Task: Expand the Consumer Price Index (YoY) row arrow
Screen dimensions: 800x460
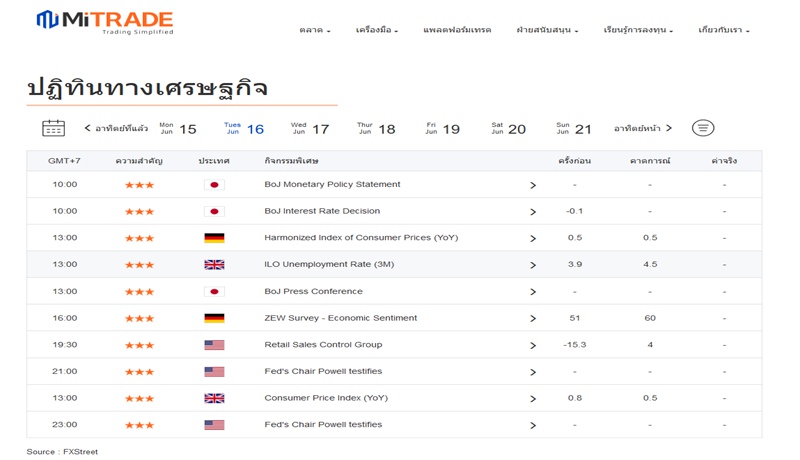Action: 532,398
